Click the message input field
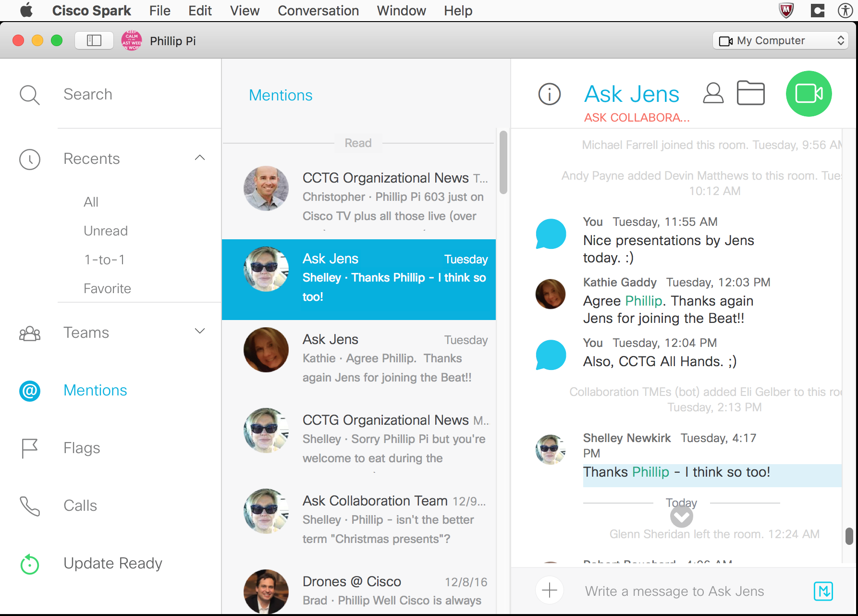 [674, 591]
